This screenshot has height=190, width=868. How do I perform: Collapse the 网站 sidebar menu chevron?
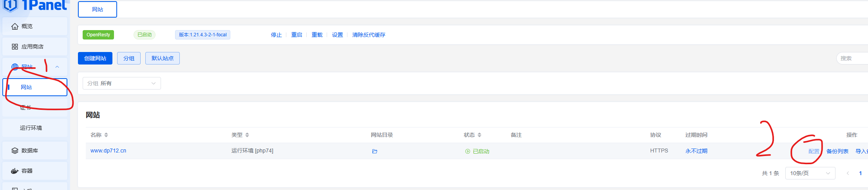(57, 67)
